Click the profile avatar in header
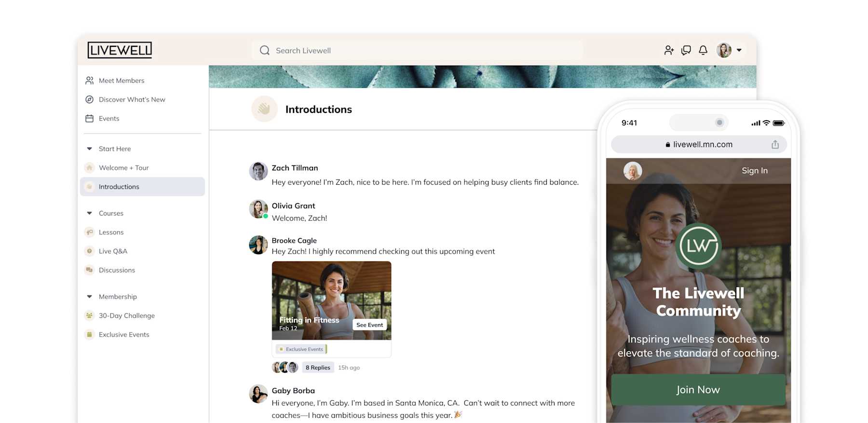This screenshot has width=868, height=423. [724, 50]
